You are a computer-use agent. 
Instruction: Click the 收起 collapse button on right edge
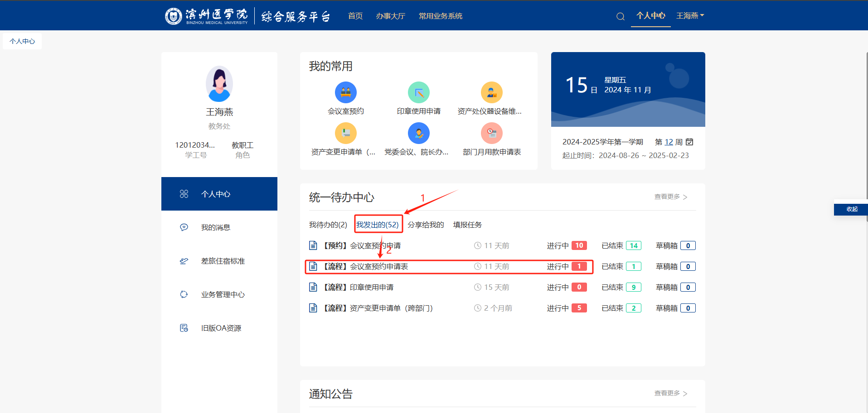(x=851, y=209)
